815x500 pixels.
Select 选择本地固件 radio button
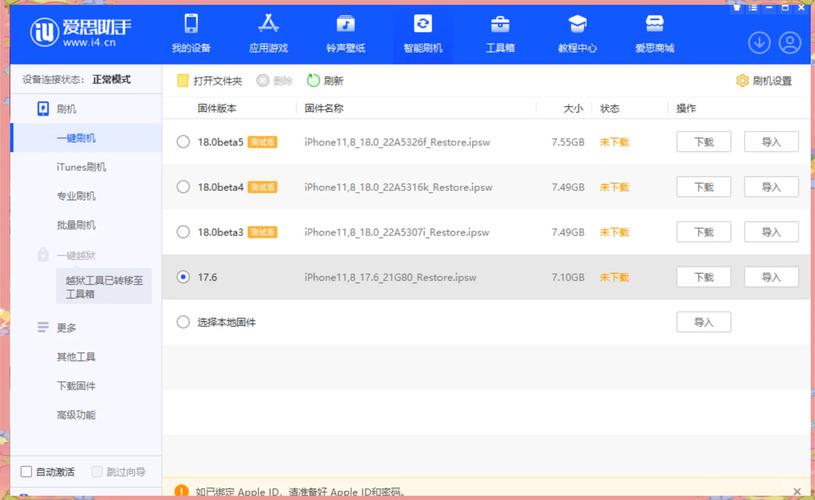pyautogui.click(x=183, y=322)
